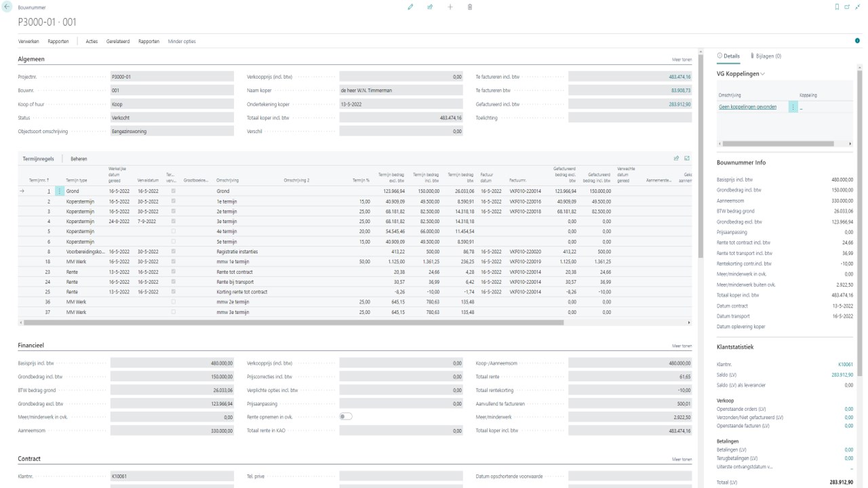Delete the record with the trash icon
This screenshot has height=488, width=868.
(x=470, y=7)
